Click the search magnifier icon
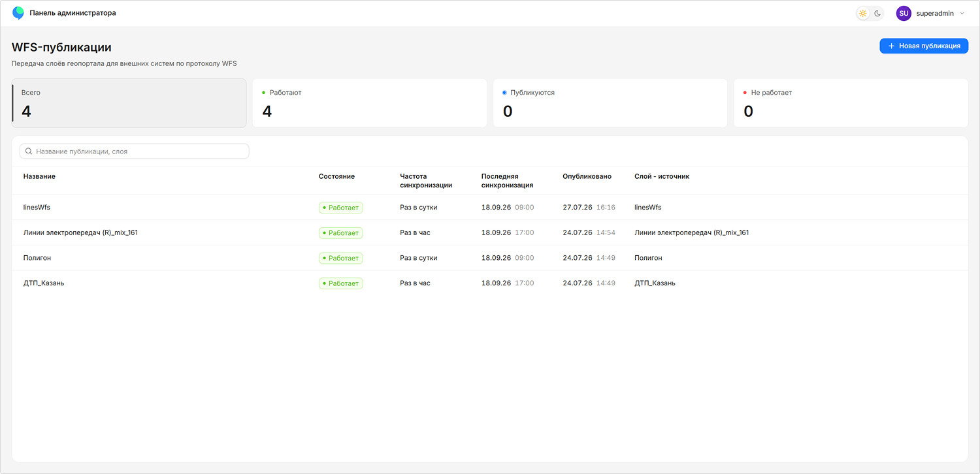The width and height of the screenshot is (980, 474). point(29,151)
